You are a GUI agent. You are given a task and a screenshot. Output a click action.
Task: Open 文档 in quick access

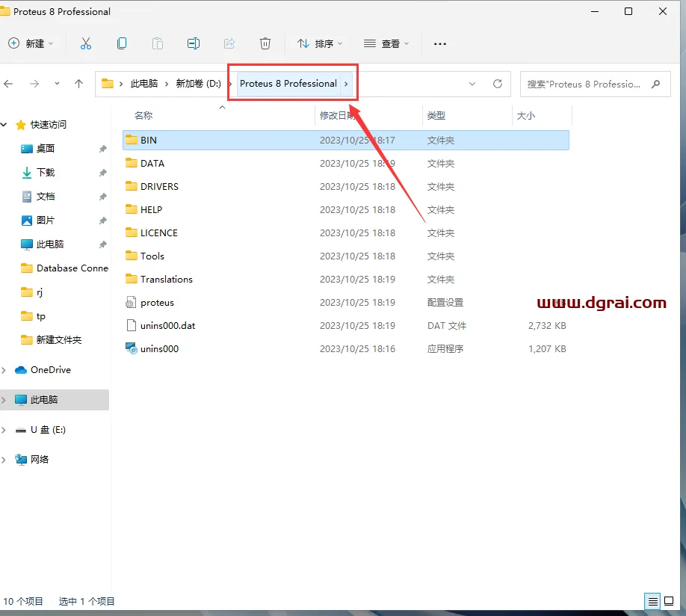[x=46, y=196]
